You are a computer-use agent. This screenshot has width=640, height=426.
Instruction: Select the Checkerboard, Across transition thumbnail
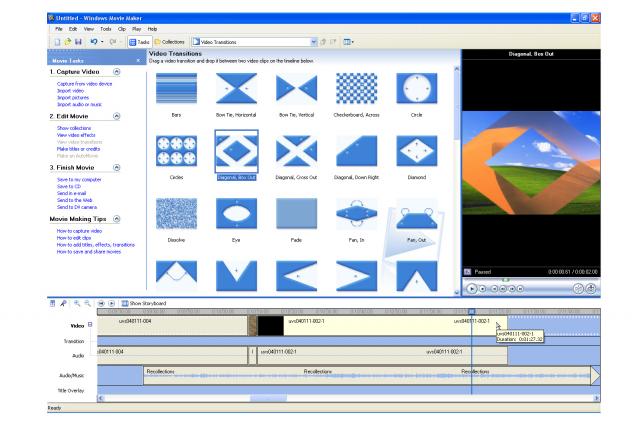[356, 89]
